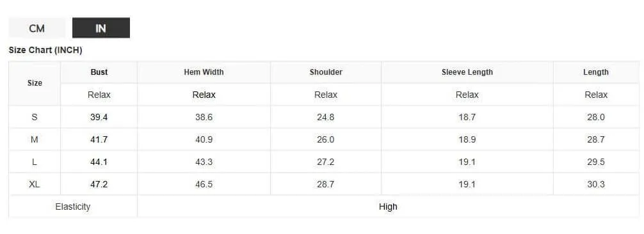Select the Shoulder column header

[x=326, y=72]
